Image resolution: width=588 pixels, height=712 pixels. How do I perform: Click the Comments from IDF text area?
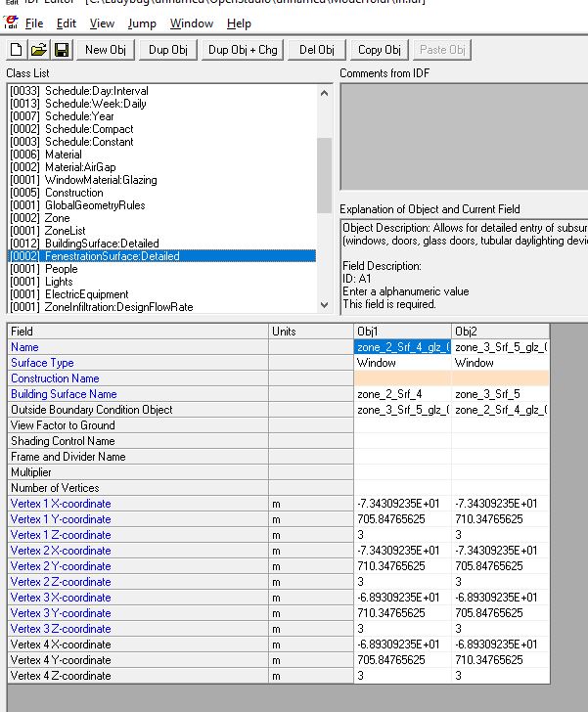click(x=464, y=136)
